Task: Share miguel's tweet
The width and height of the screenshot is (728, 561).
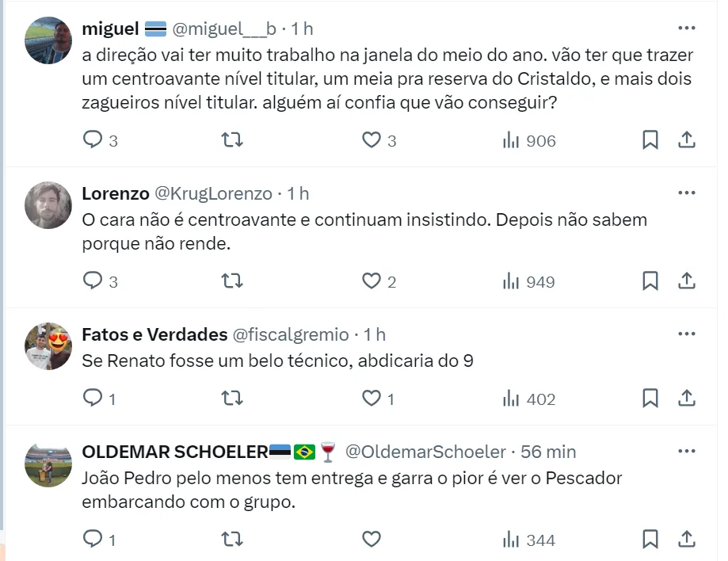Action: coord(687,140)
